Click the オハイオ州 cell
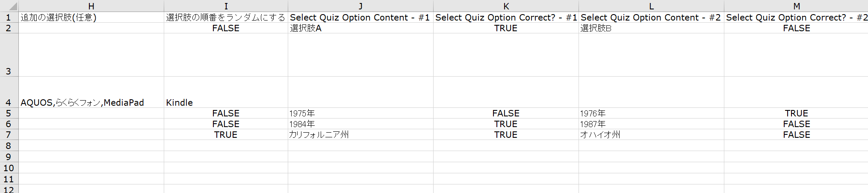Screen dimensions: 868x193 pos(651,134)
